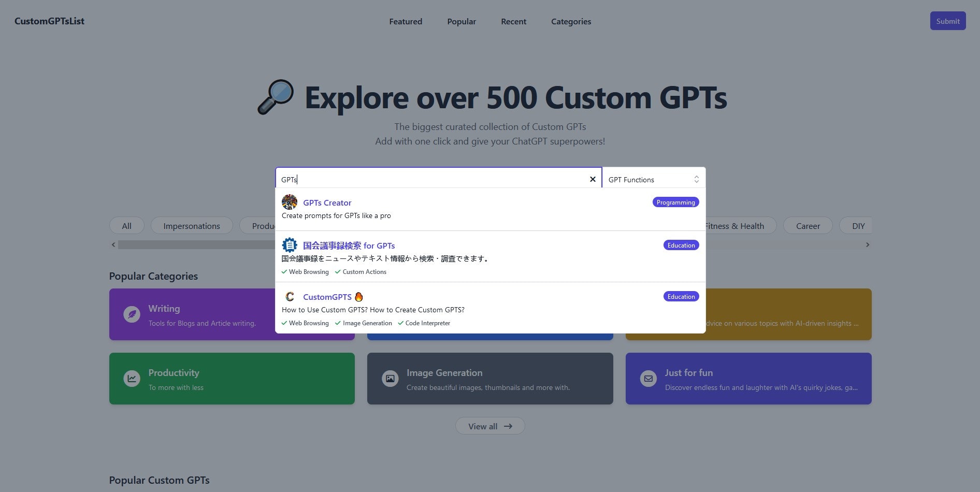Select the All category chip
The image size is (980, 492).
[126, 226]
